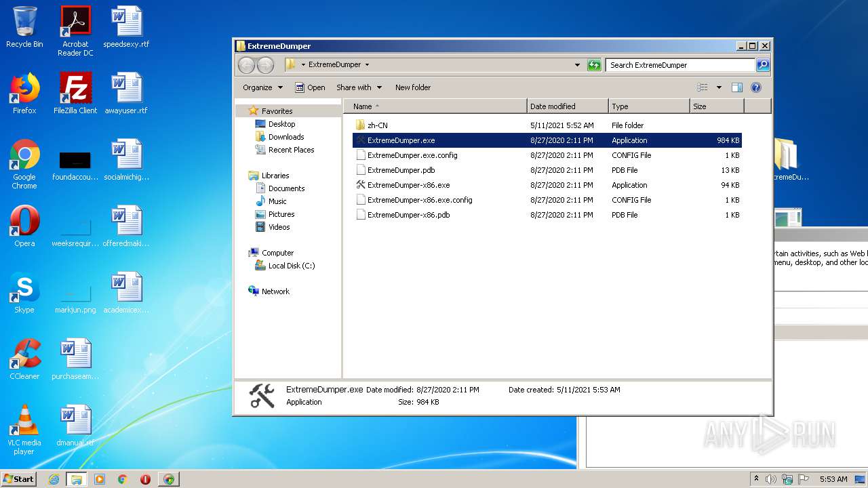
Task: Click the volume speaker tray icon
Action: 771,479
